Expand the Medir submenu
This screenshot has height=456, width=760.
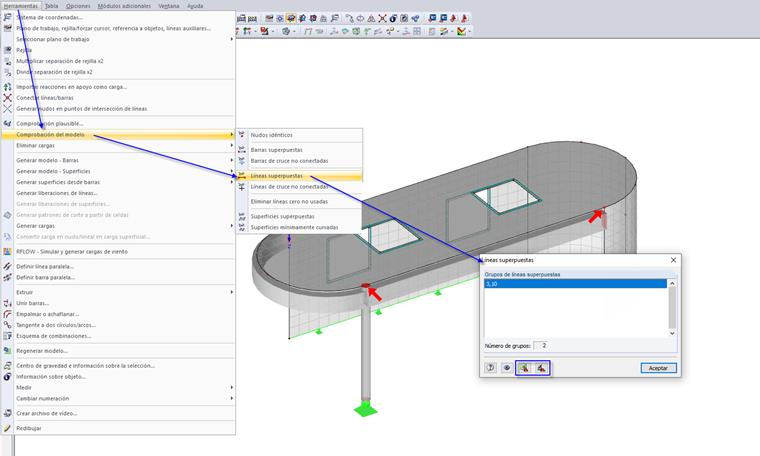coord(118,388)
